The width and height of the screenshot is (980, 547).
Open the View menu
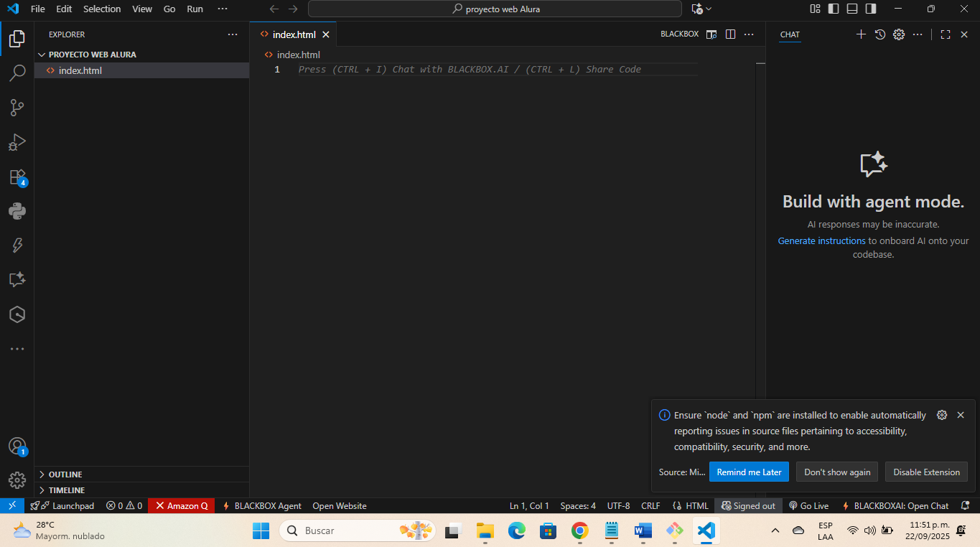point(142,9)
